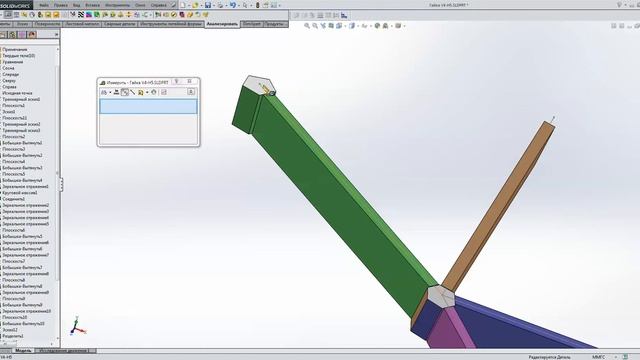Print the document

(220, 5)
